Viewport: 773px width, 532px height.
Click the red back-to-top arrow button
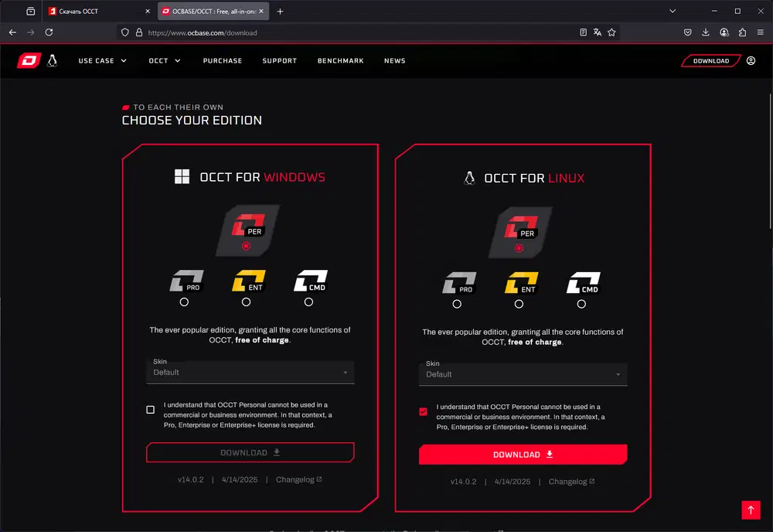[751, 510]
